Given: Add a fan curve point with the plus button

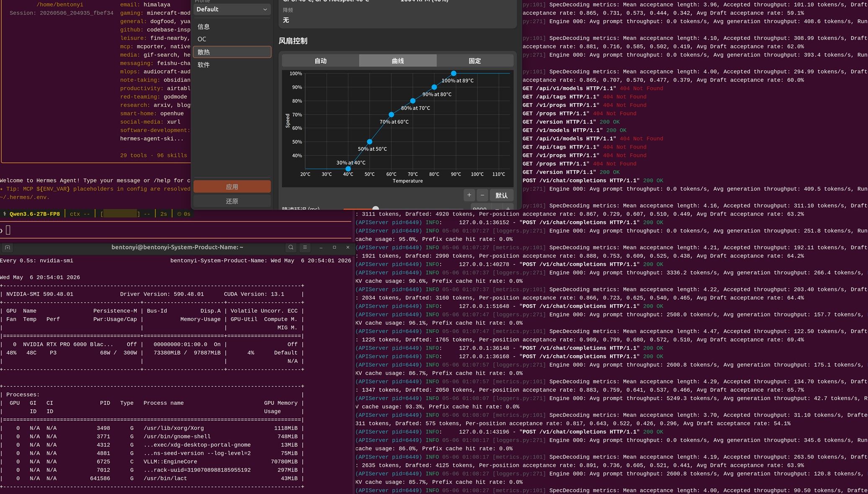Looking at the screenshot, I should tap(469, 195).
